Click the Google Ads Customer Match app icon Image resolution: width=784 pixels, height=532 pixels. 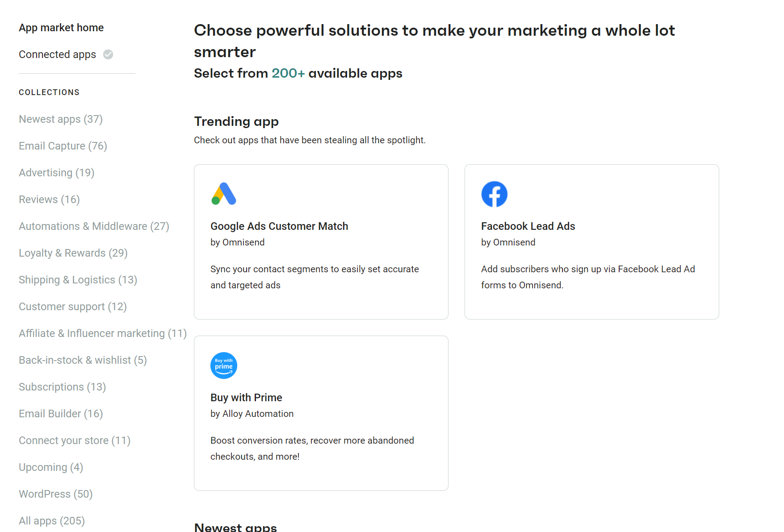(224, 194)
